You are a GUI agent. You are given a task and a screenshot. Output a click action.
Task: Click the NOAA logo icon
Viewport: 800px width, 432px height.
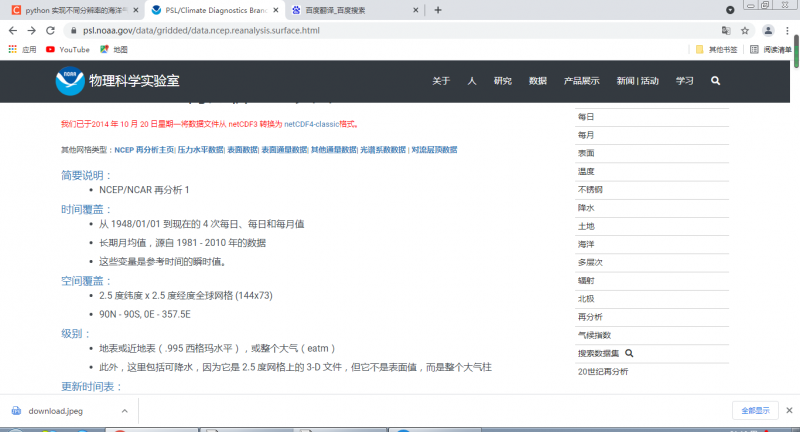pos(70,81)
